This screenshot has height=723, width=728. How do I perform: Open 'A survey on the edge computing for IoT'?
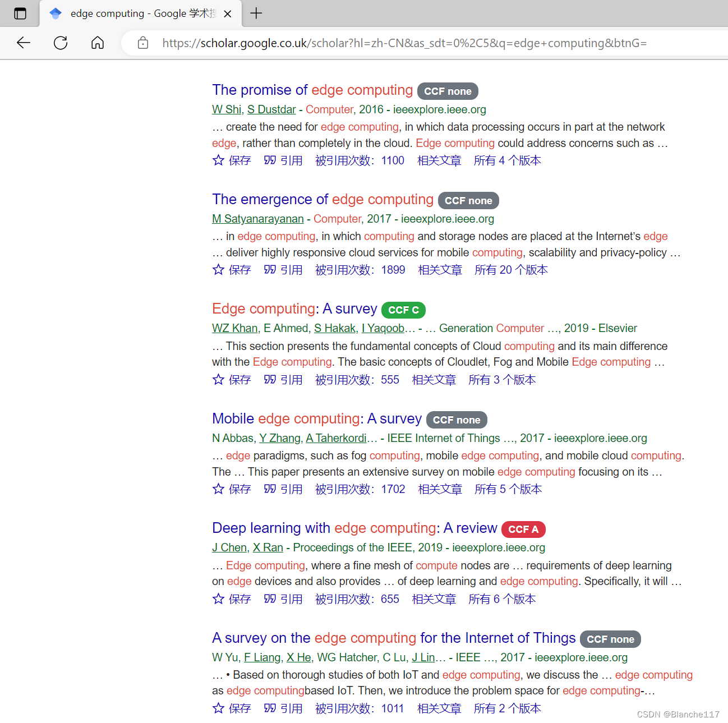pyautogui.click(x=394, y=638)
